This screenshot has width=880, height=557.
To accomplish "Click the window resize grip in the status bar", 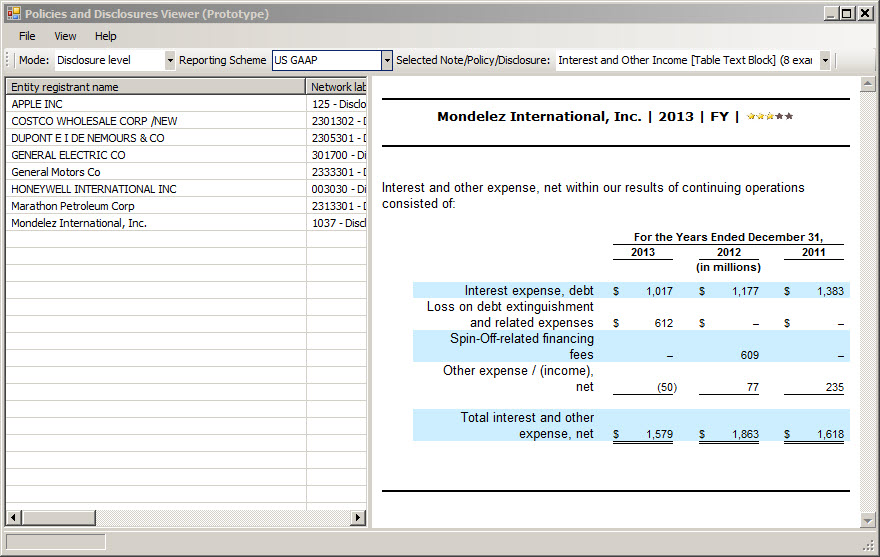I will (868, 545).
